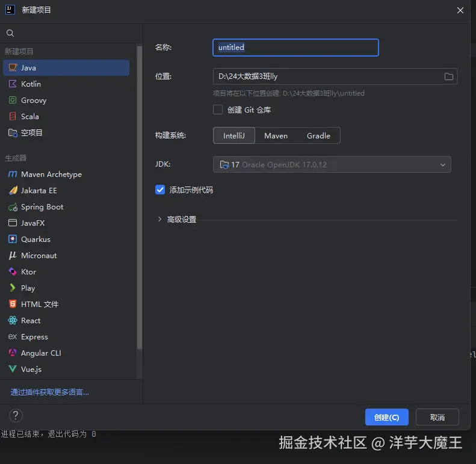This screenshot has height=464, width=476.
Task: Click the project creation path hint text
Action: coord(288,93)
